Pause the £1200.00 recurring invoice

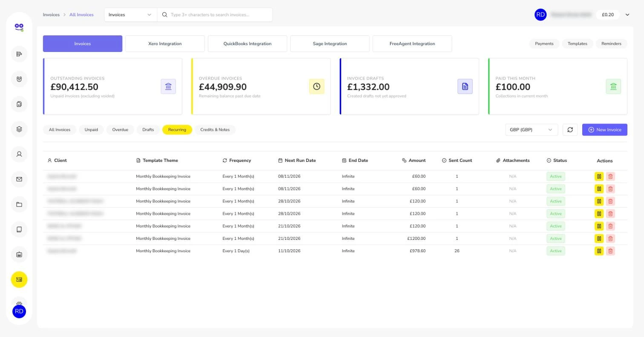coord(599,239)
